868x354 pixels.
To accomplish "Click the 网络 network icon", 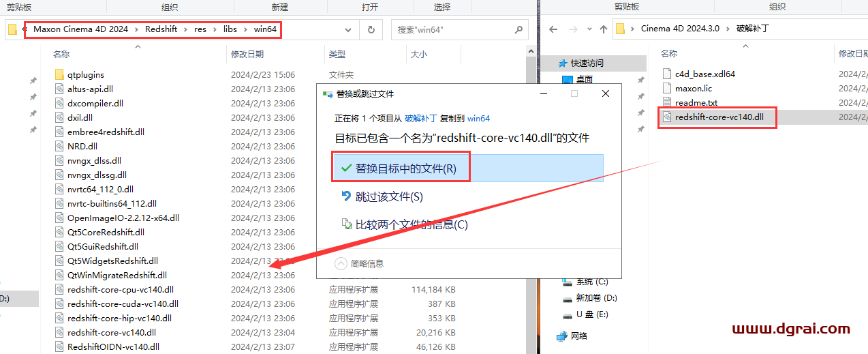I will point(562,336).
